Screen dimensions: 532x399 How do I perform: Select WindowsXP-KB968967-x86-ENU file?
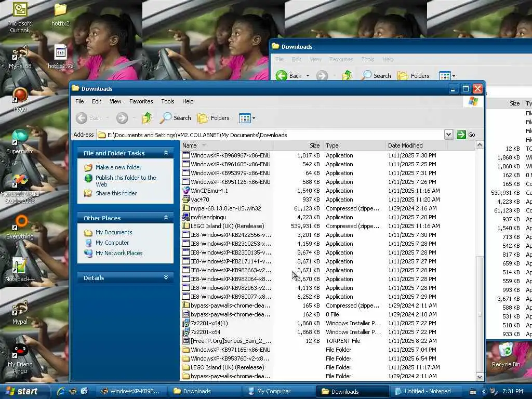click(x=231, y=155)
